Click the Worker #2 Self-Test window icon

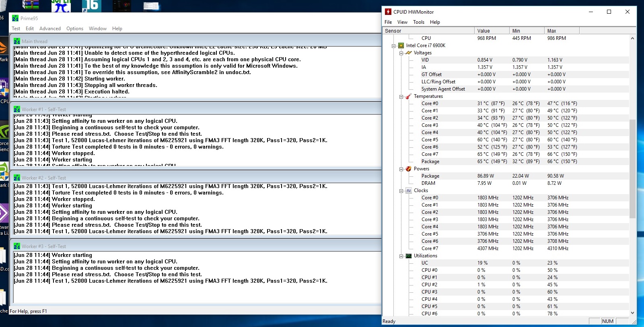[17, 178]
